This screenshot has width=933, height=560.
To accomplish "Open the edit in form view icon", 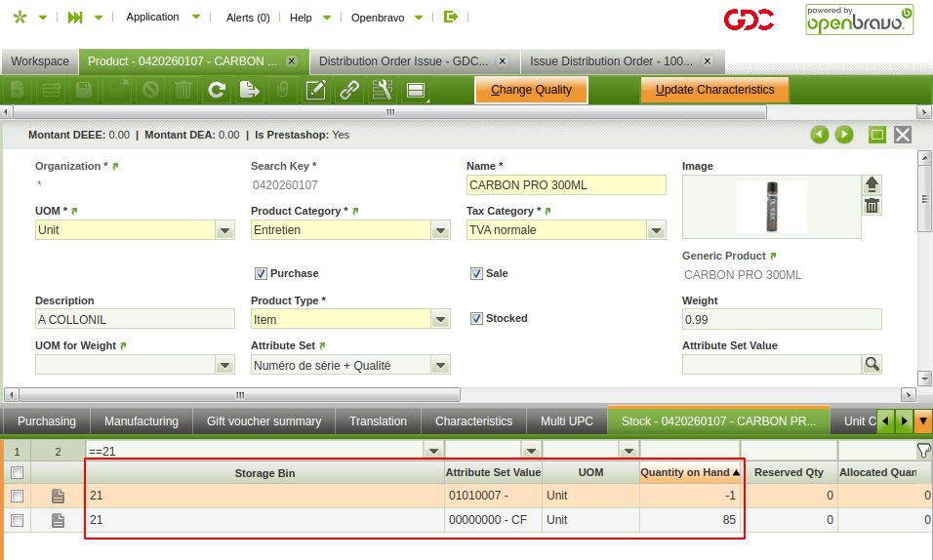I will pyautogui.click(x=316, y=91).
